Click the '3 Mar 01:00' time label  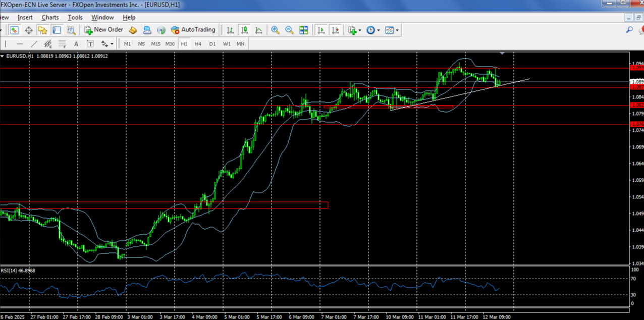coord(141,317)
